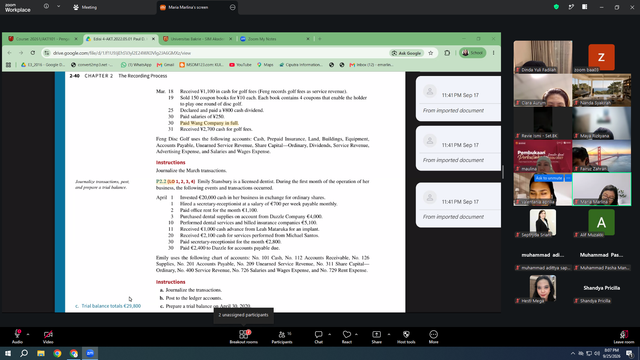
Task: Open a new browser tab
Action: (320, 39)
